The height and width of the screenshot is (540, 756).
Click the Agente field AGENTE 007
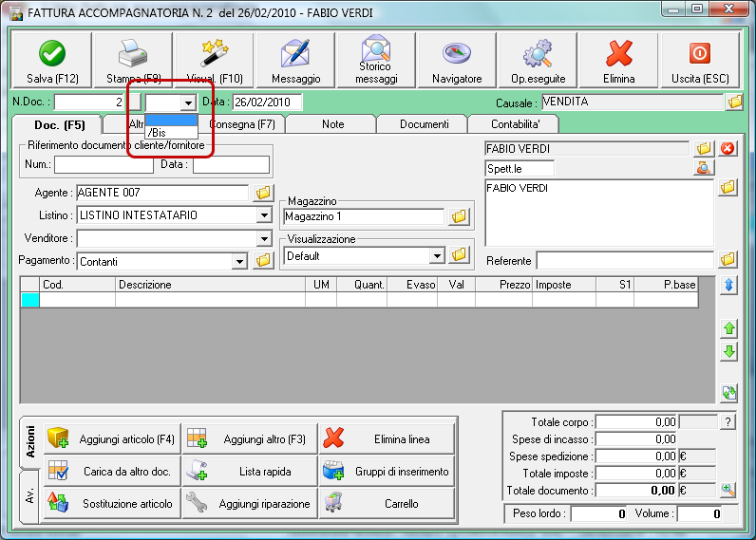click(x=163, y=193)
